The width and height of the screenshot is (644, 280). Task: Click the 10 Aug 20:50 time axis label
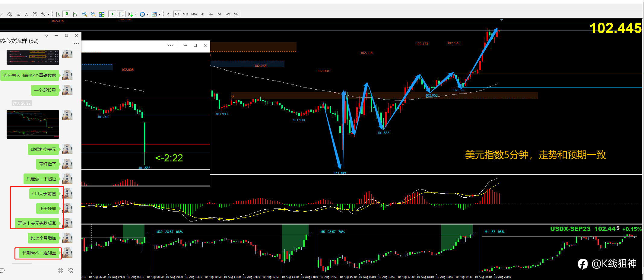click(503, 277)
